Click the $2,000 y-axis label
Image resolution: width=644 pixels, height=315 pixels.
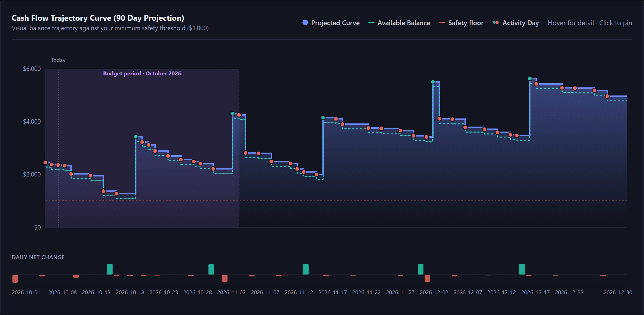pos(32,174)
